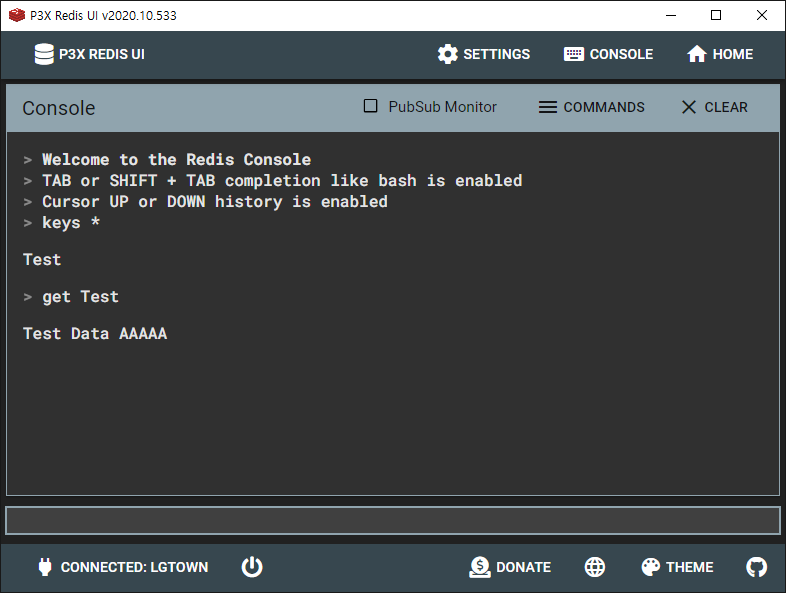Click the 'get Test' command line

point(80,297)
